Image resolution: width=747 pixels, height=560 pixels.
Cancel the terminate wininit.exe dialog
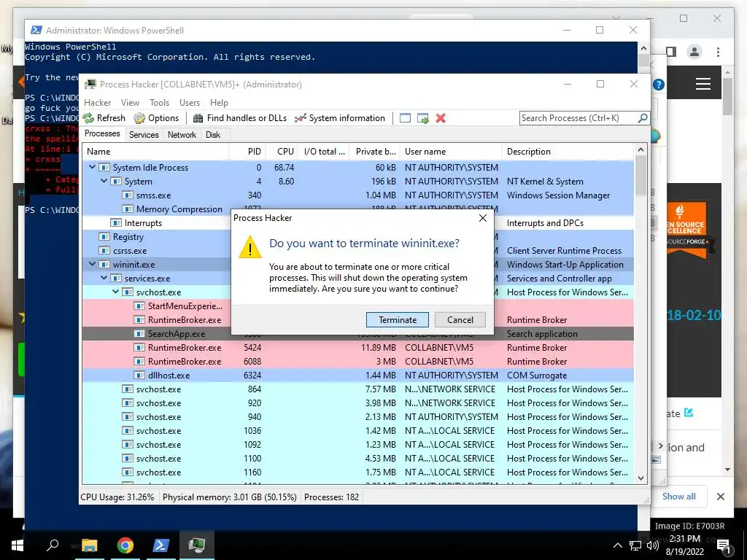click(x=460, y=319)
